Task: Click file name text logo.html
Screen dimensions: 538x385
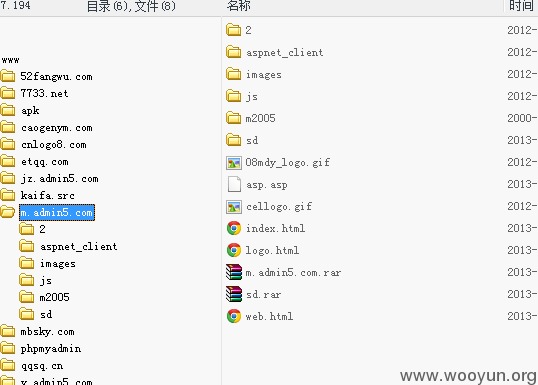Action: pos(272,250)
